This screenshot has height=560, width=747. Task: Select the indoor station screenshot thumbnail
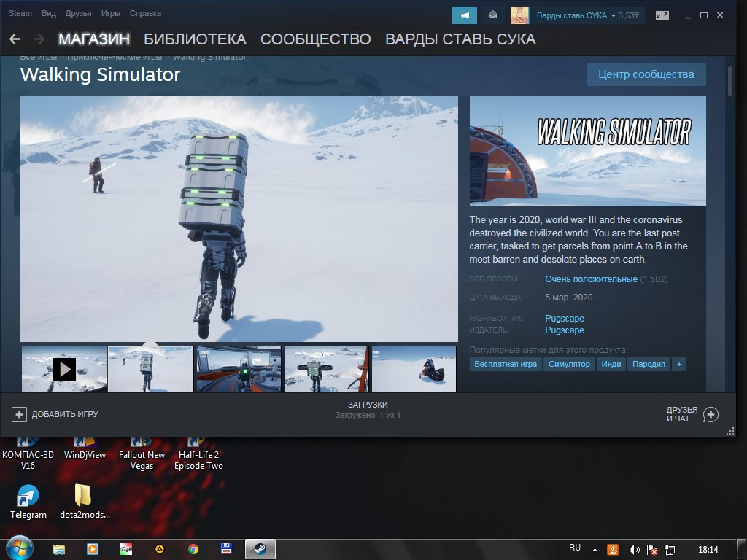[x=239, y=370]
